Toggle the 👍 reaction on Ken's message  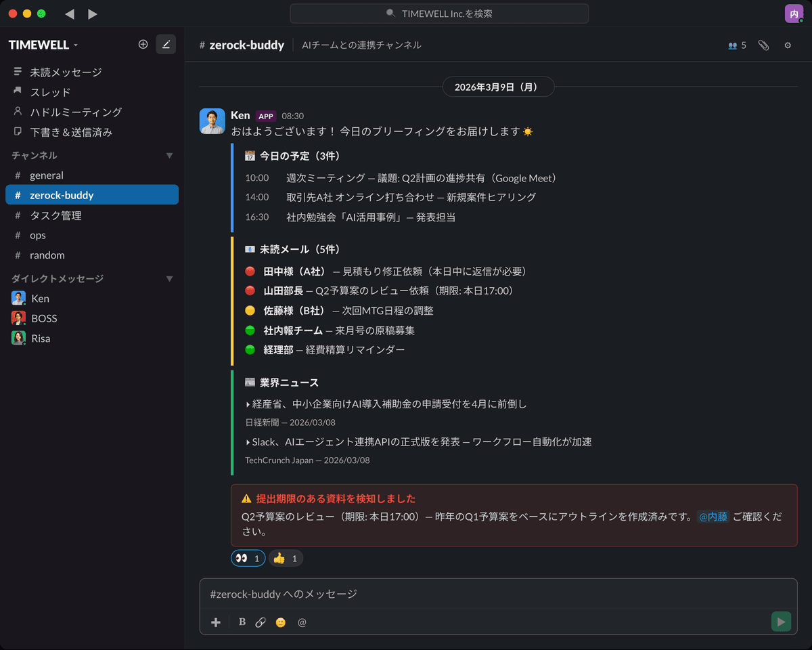(285, 558)
